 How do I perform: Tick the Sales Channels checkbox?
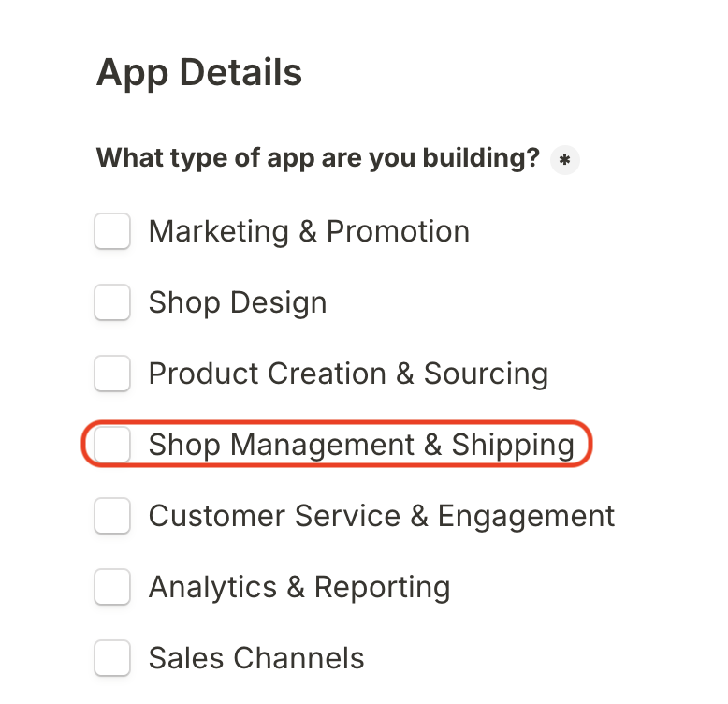pyautogui.click(x=112, y=658)
